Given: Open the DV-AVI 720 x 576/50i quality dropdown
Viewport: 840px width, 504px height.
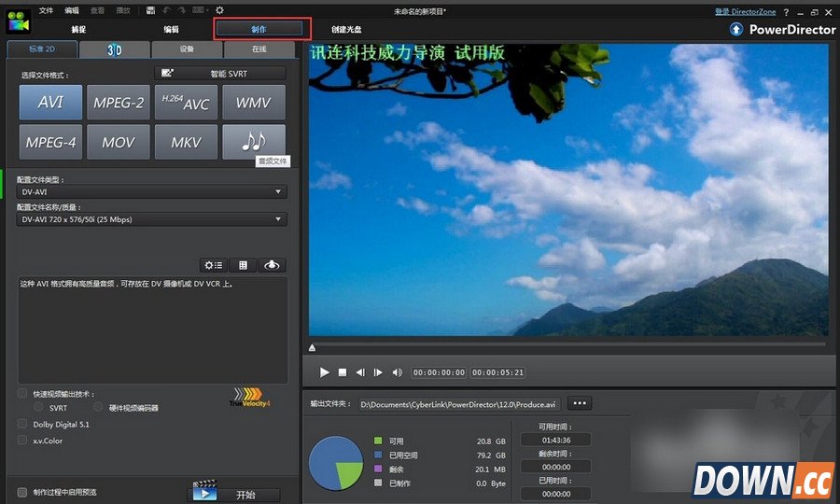Looking at the screenshot, I should coord(152,219).
